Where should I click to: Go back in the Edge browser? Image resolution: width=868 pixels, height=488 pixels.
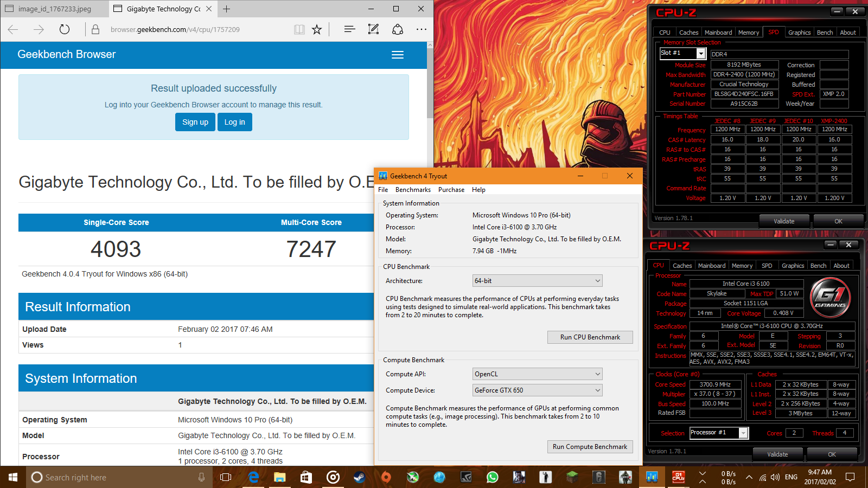[x=14, y=29]
